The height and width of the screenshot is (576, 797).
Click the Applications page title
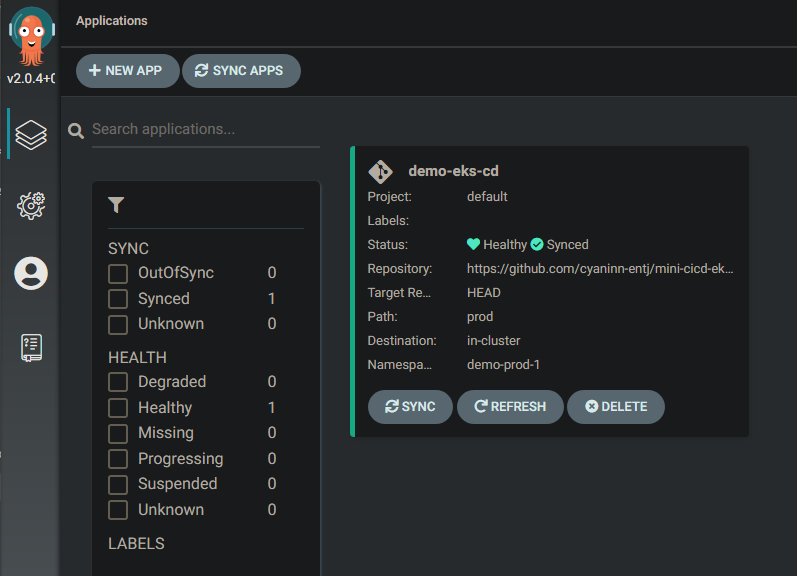click(112, 21)
